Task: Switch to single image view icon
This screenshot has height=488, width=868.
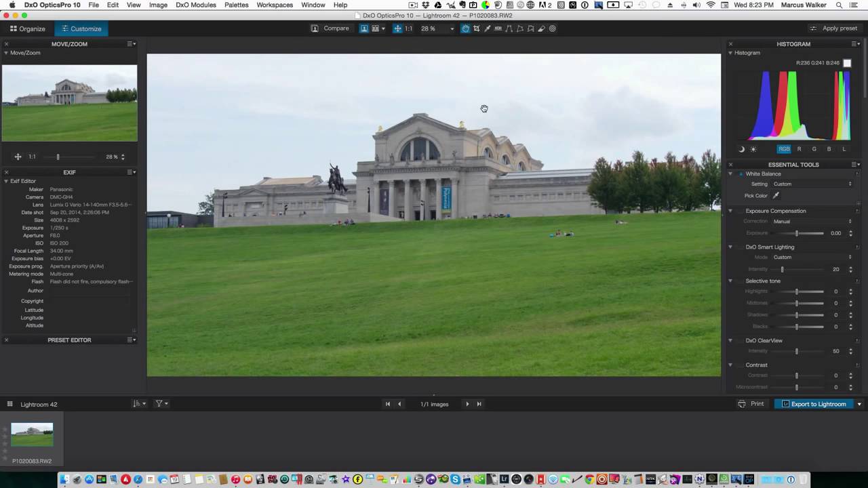Action: coord(364,28)
